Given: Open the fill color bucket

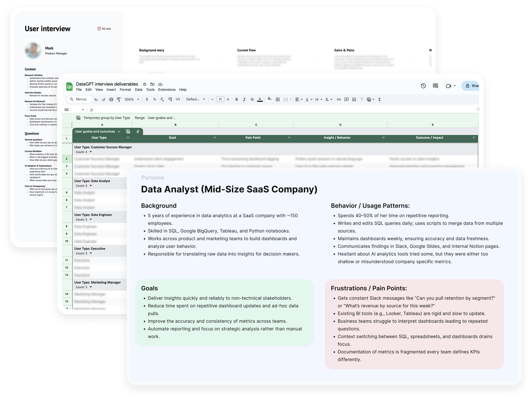Looking at the screenshot, I should (270, 99).
